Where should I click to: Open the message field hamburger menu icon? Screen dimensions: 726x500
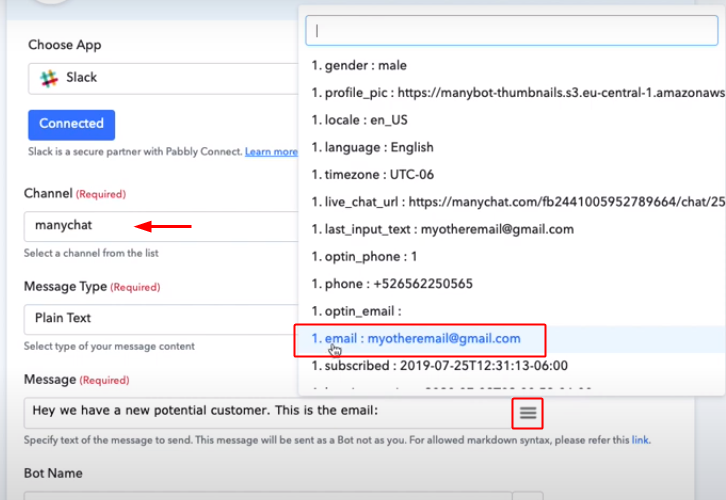pyautogui.click(x=527, y=412)
